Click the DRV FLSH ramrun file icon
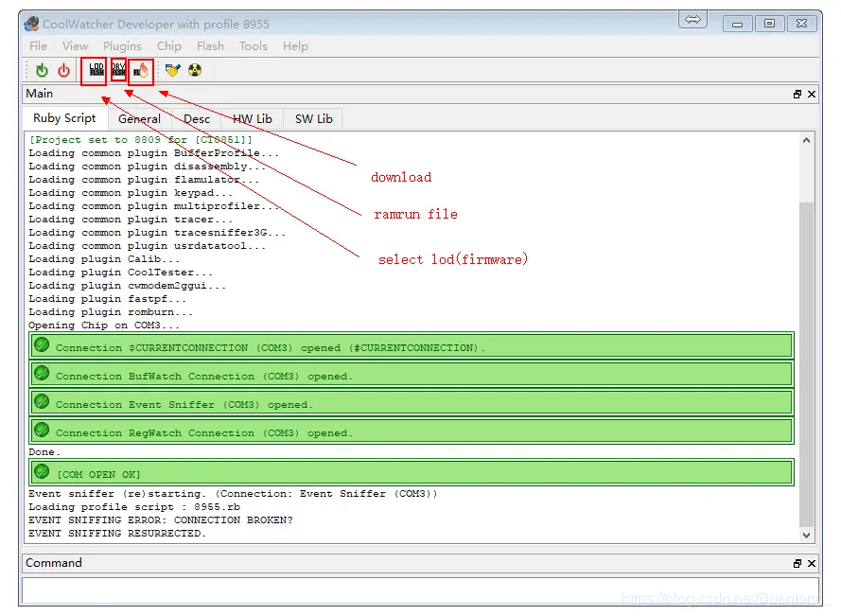This screenshot has width=841, height=616. tap(118, 70)
